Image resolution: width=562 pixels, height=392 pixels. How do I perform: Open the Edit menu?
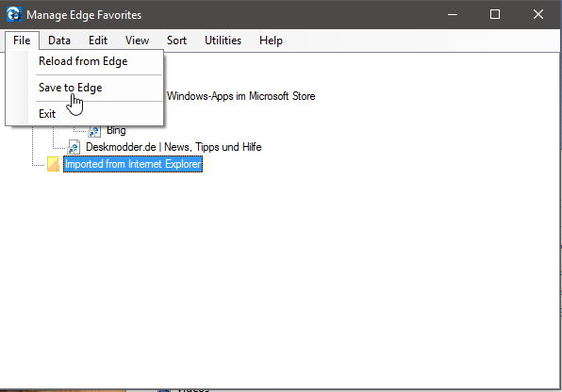click(x=98, y=41)
